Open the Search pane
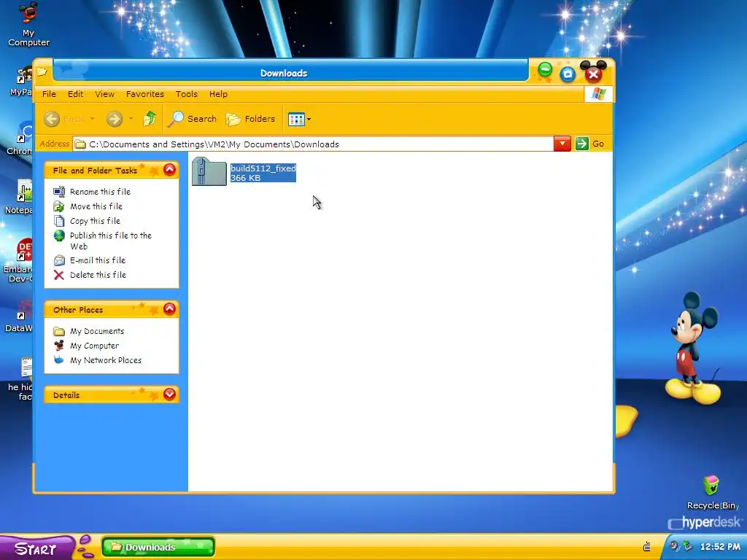This screenshot has width=747, height=560. pos(192,119)
